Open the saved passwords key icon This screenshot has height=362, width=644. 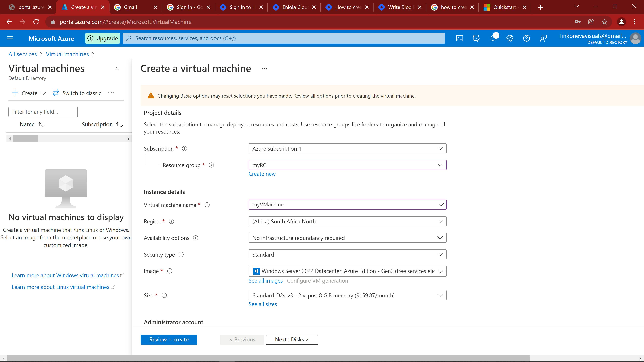[577, 22]
